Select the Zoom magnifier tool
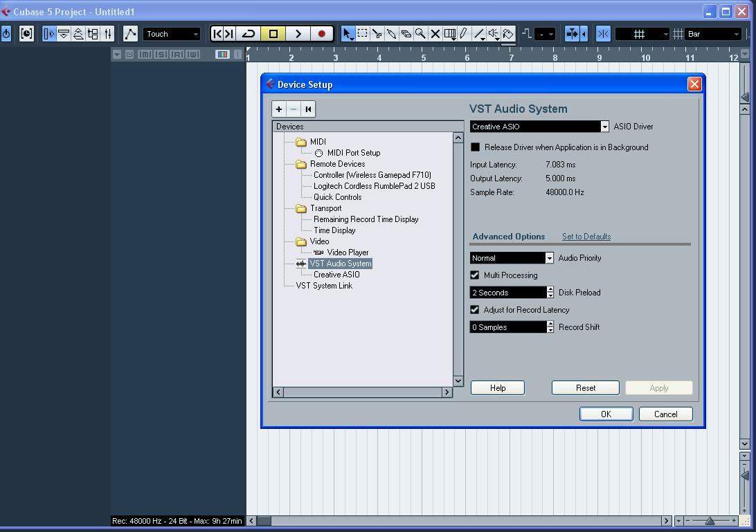Screen dimensions: 756x532 click(420, 34)
